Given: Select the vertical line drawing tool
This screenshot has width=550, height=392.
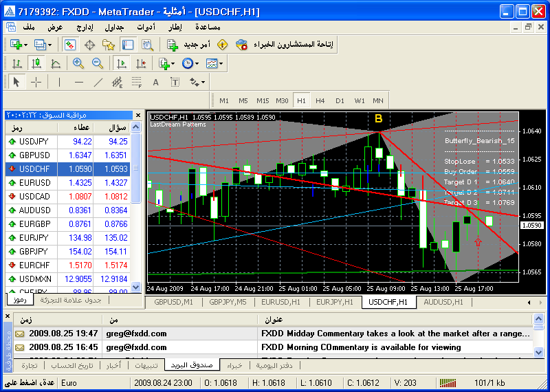Looking at the screenshot, I should (x=59, y=82).
